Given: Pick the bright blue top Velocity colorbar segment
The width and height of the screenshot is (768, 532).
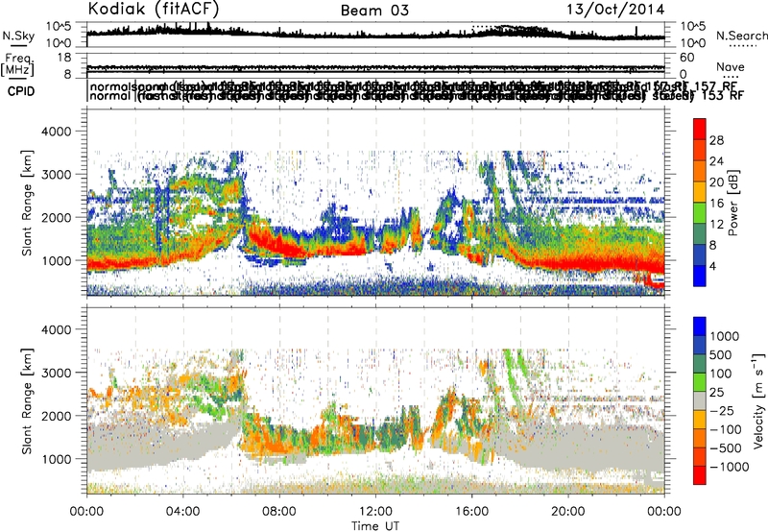Looking at the screenshot, I should pos(700,326).
